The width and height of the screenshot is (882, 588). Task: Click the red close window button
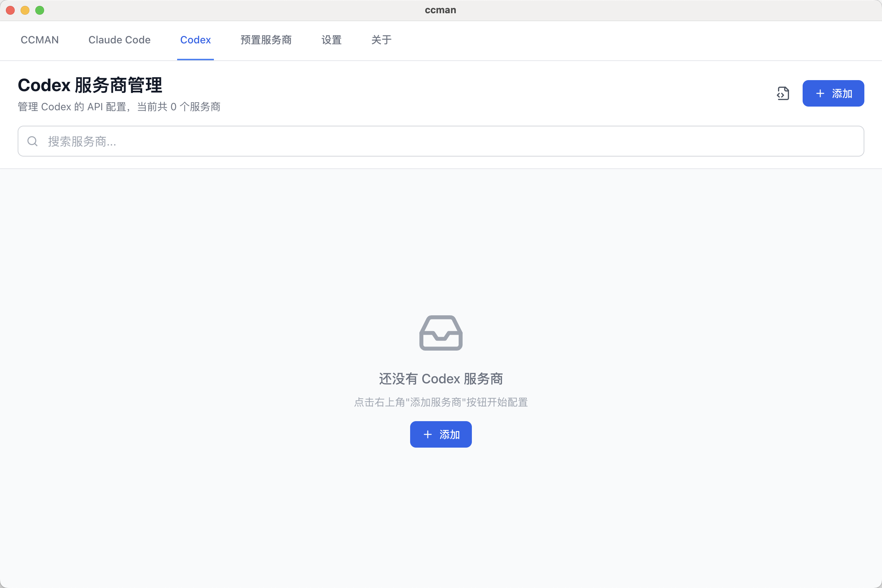(11, 10)
